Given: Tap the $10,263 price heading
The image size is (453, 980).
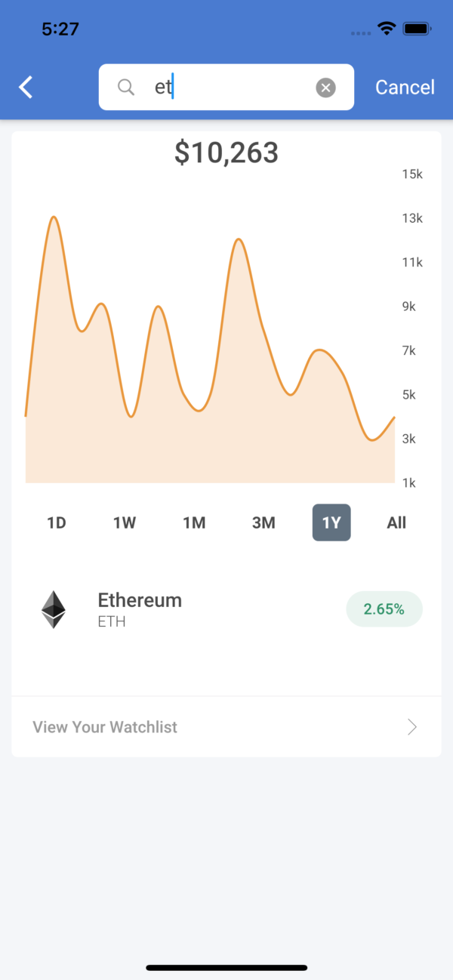Looking at the screenshot, I should 226,153.
